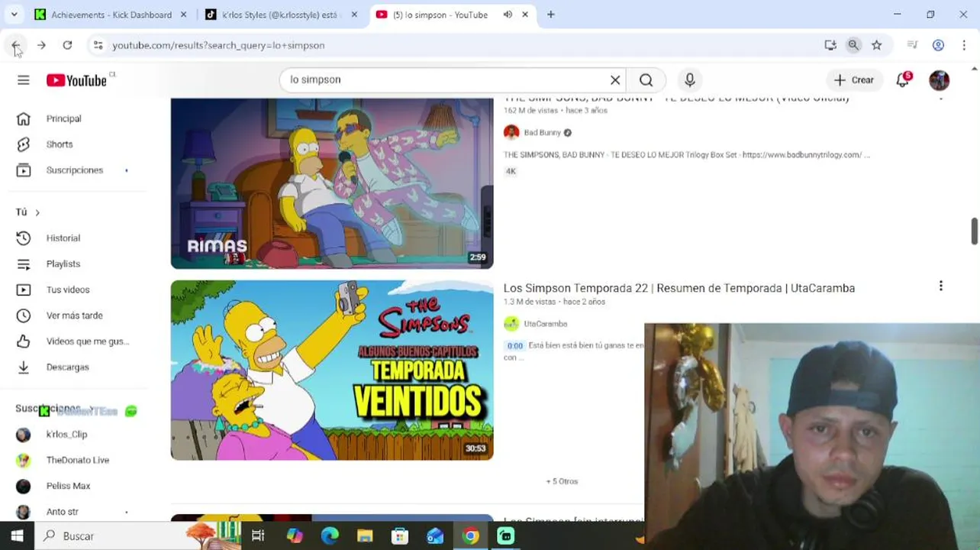Open the media controls button in Chrome

(x=912, y=46)
